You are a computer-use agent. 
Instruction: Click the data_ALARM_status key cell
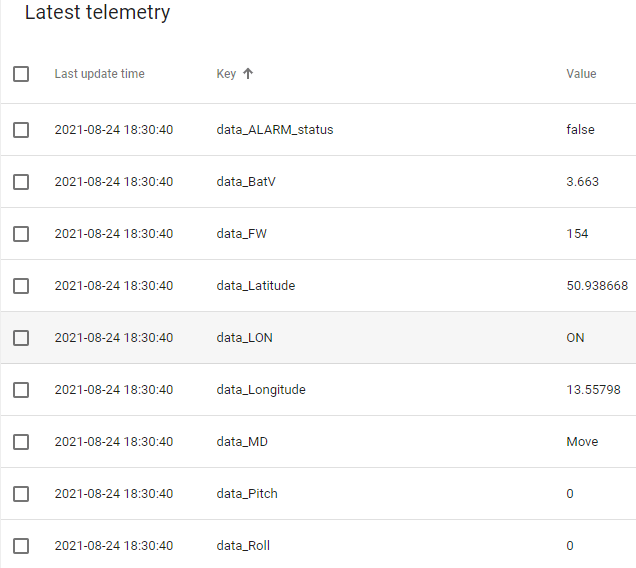274,130
